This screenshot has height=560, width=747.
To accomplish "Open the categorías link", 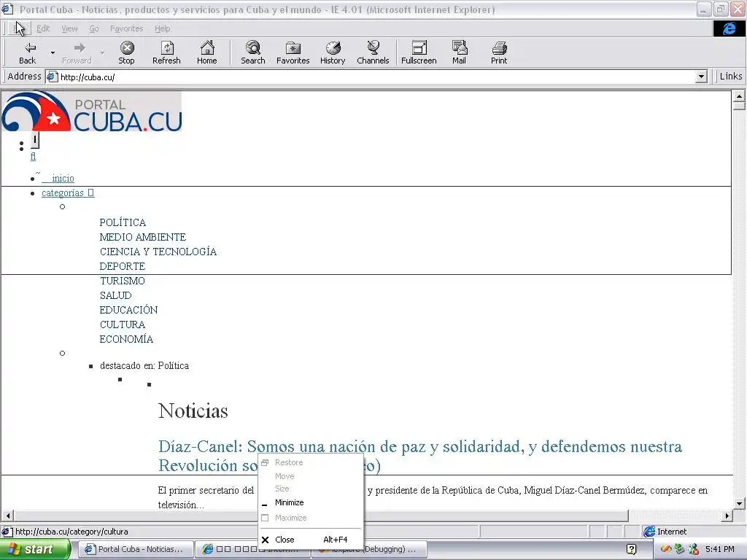I will (68, 192).
